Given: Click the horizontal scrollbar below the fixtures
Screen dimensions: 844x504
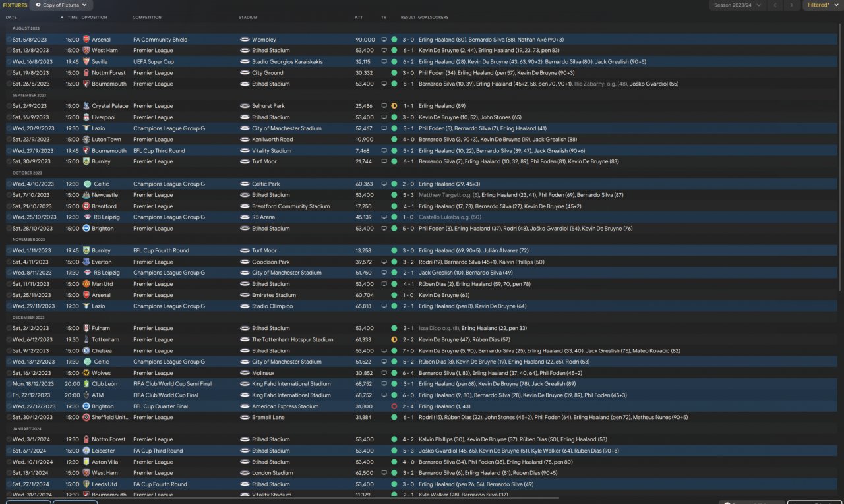Looking at the screenshot, I should click(x=282, y=498).
